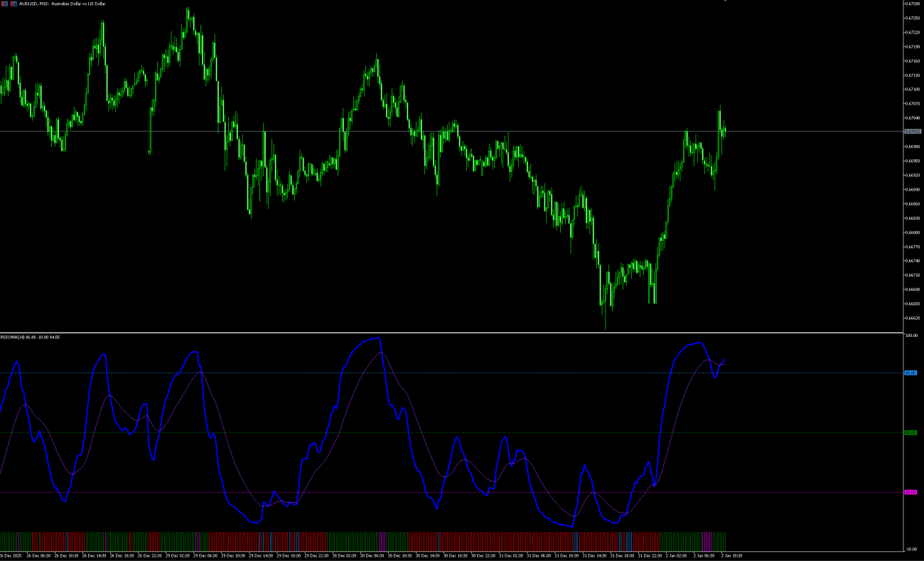Click the chart symbol icon

tap(4, 4)
